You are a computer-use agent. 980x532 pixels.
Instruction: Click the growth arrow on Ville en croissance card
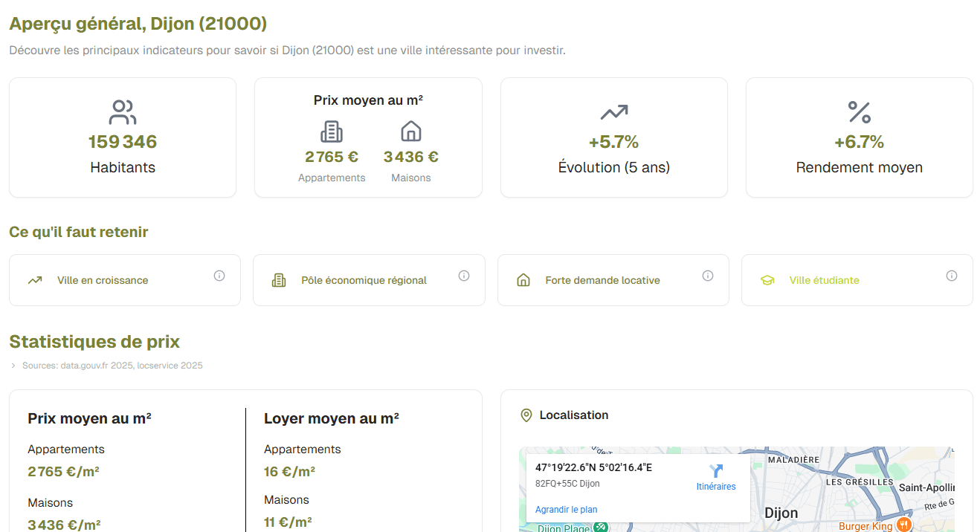pyautogui.click(x=34, y=279)
